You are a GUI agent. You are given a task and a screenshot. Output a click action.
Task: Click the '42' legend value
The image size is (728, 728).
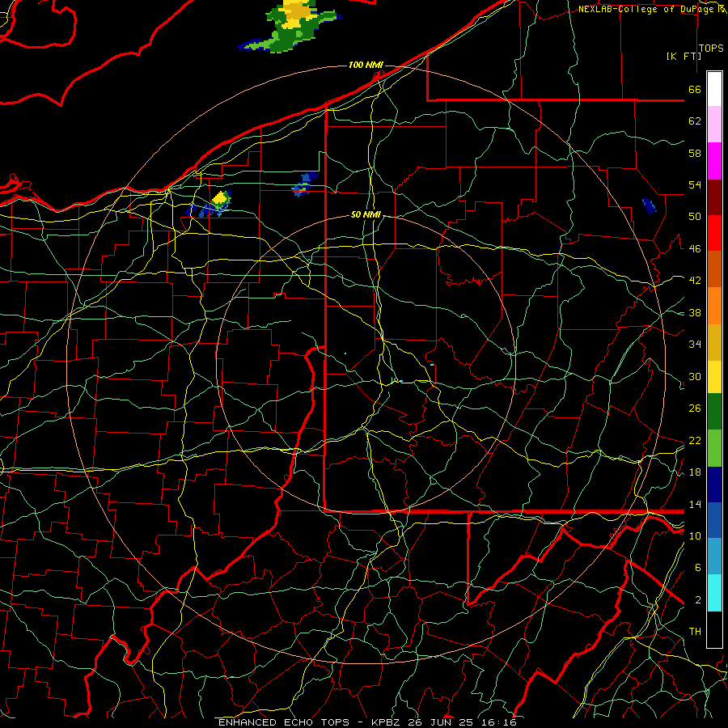click(x=695, y=280)
